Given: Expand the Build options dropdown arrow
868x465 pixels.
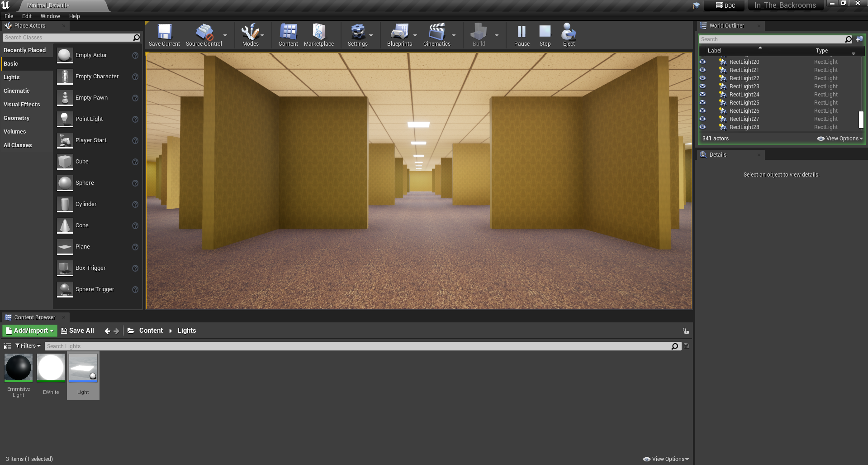Looking at the screenshot, I should 496,35.
